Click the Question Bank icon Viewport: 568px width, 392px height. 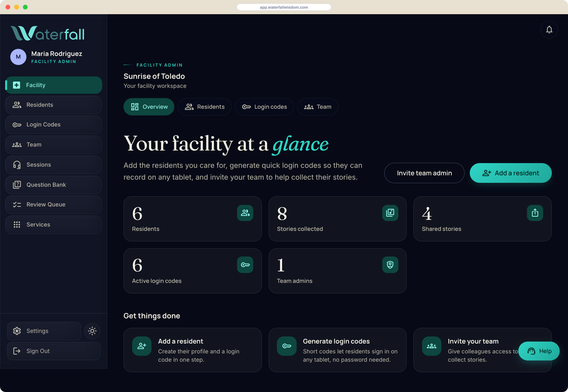pyautogui.click(x=17, y=185)
